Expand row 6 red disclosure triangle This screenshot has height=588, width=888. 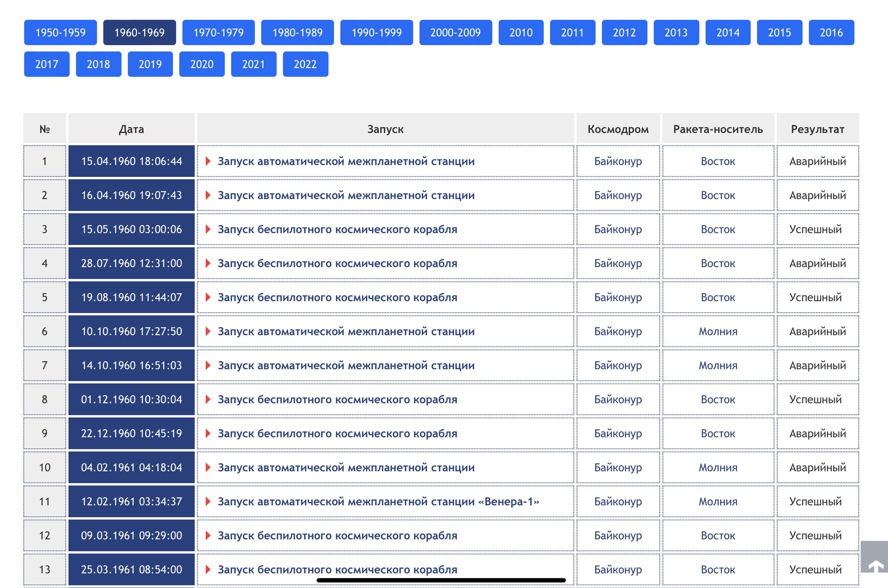[x=208, y=332]
